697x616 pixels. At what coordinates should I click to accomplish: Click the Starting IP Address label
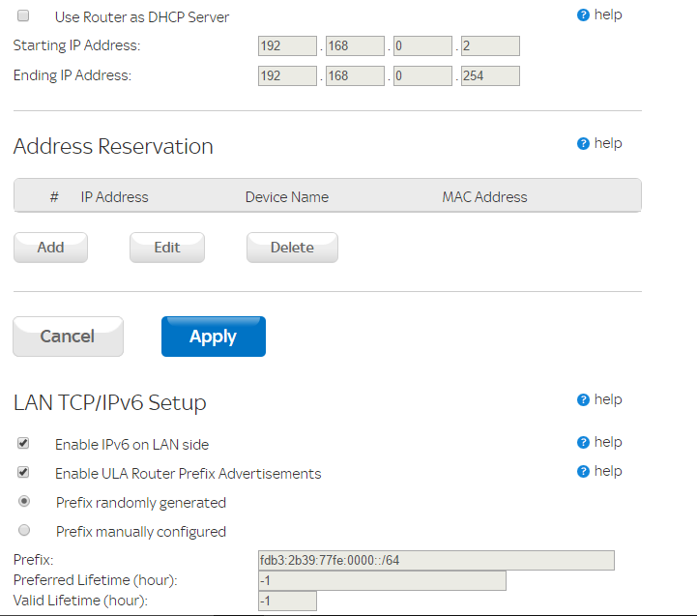(77, 45)
